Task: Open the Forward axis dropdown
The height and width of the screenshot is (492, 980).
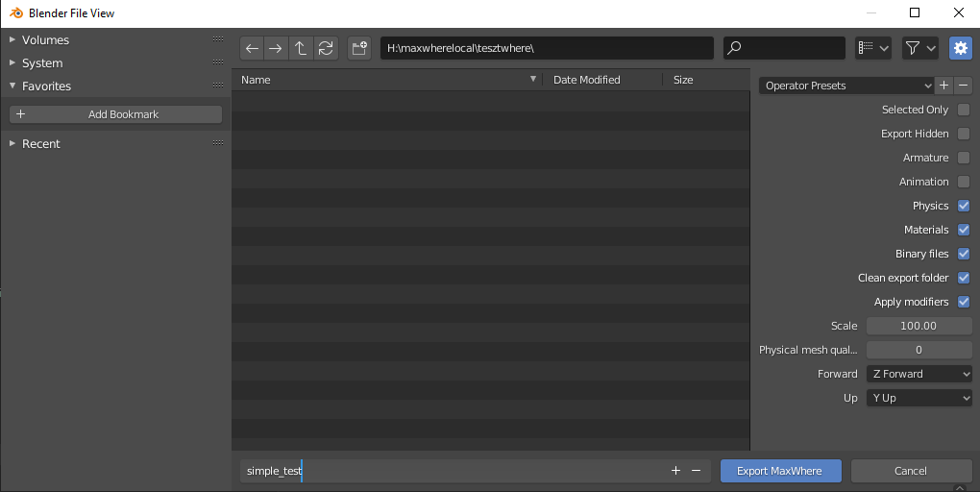Action: pyautogui.click(x=919, y=374)
